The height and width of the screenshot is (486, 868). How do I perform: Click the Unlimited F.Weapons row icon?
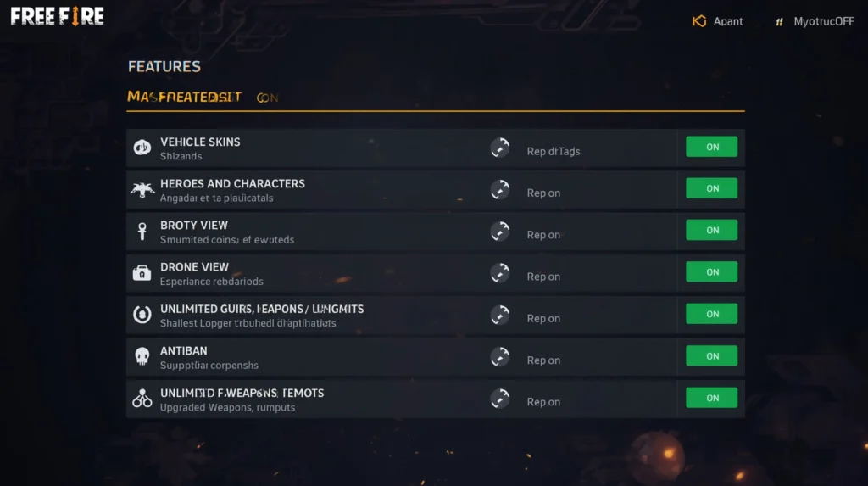[x=142, y=399]
